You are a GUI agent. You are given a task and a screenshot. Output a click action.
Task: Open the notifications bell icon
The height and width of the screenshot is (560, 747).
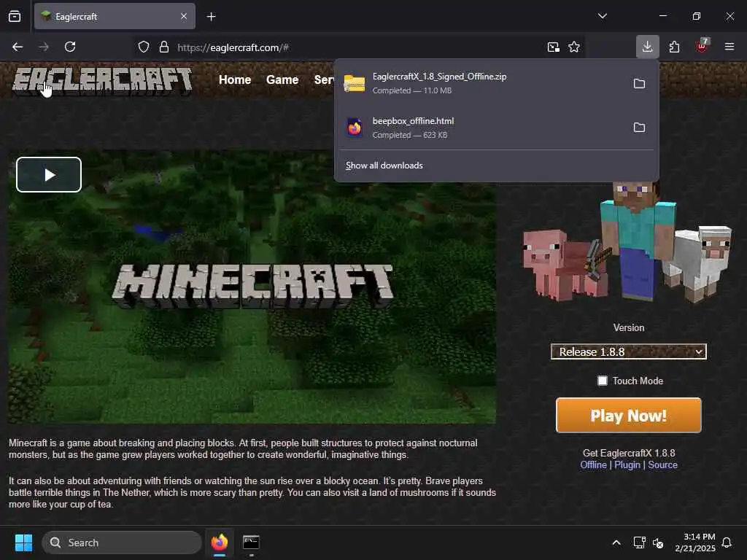[x=727, y=542]
